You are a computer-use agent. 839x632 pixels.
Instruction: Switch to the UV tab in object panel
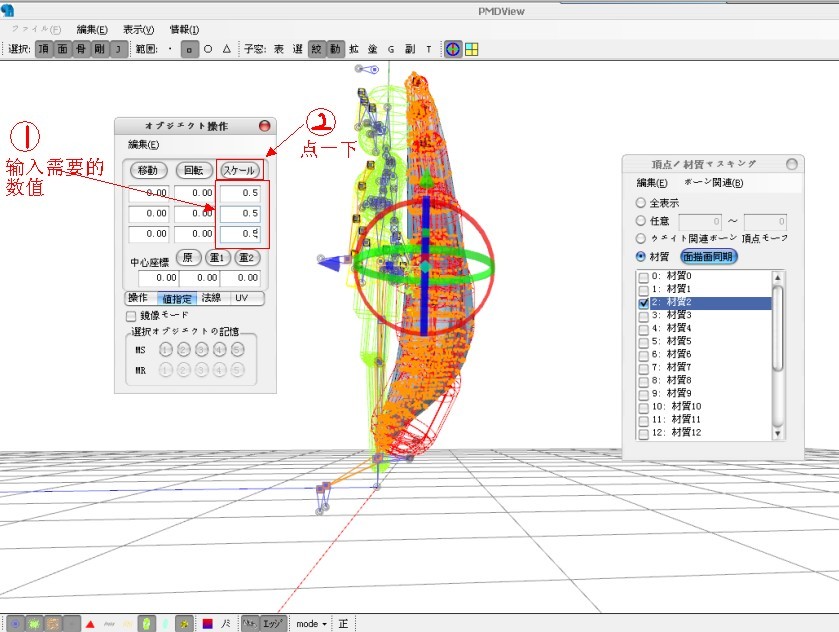click(x=242, y=298)
